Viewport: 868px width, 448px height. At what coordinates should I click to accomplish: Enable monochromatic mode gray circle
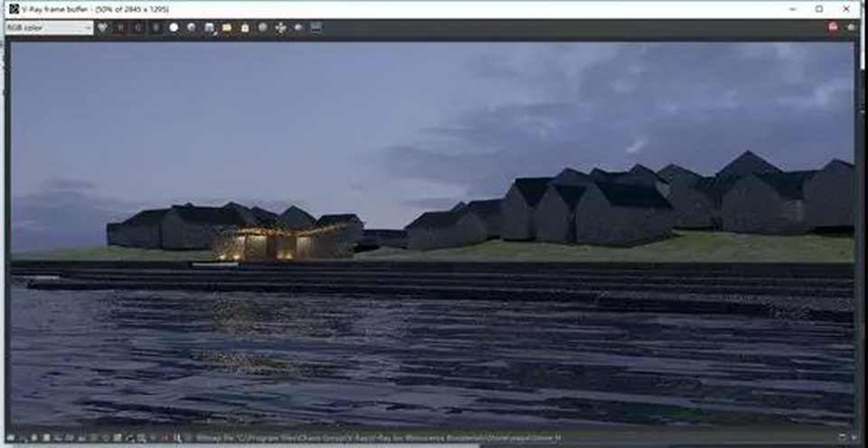click(192, 27)
